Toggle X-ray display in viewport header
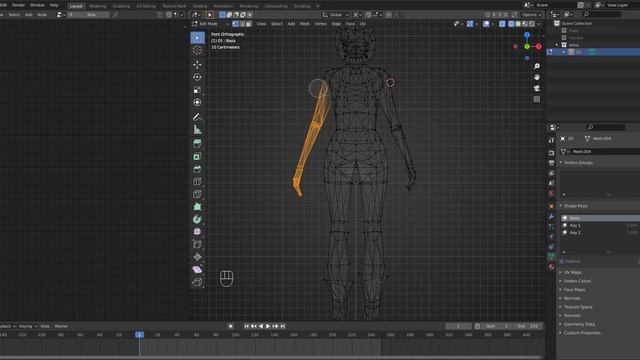640x360 pixels. tap(502, 24)
